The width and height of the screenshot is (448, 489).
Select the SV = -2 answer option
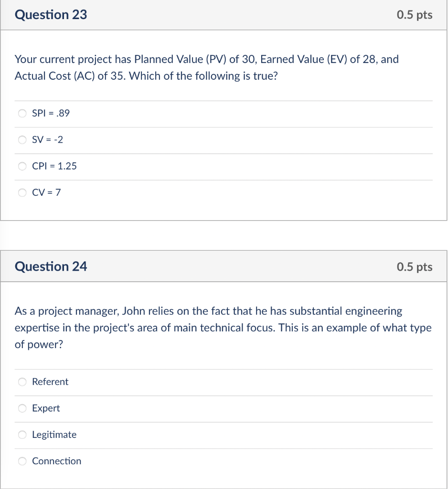point(22,139)
